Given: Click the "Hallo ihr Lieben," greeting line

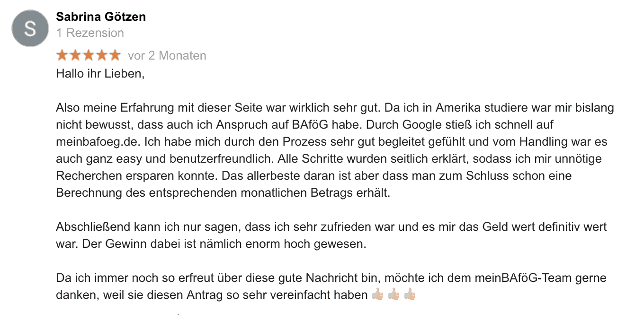Looking at the screenshot, I should pos(100,74).
